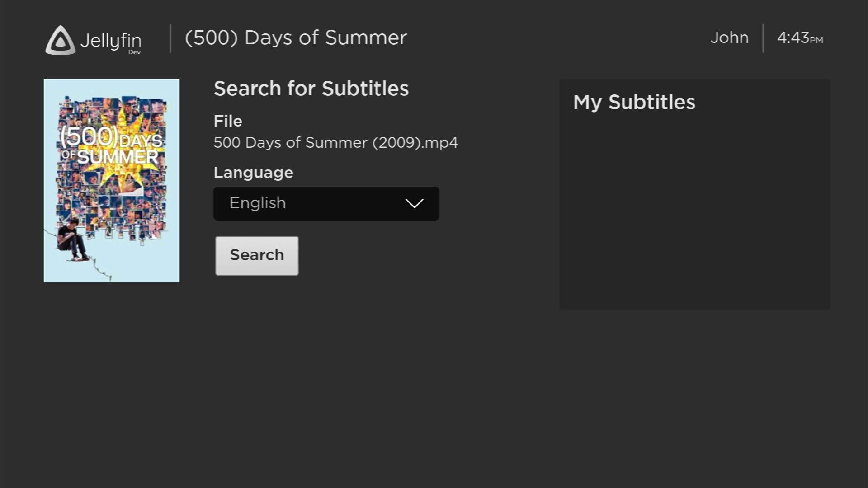Viewport: 868px width, 488px height.
Task: Click the Jellyfin wordmark text
Action: [111, 40]
